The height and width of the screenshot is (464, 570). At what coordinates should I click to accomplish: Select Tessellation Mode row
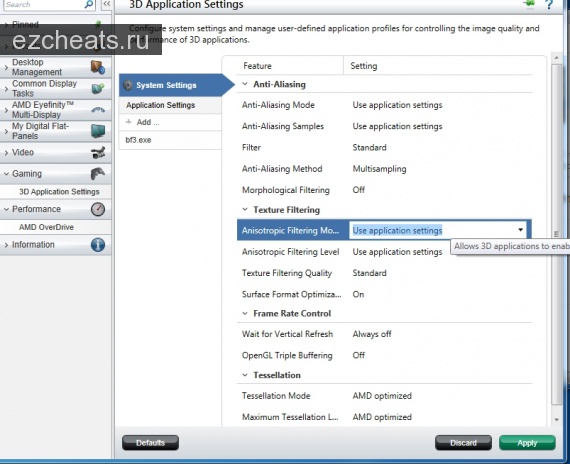point(385,396)
